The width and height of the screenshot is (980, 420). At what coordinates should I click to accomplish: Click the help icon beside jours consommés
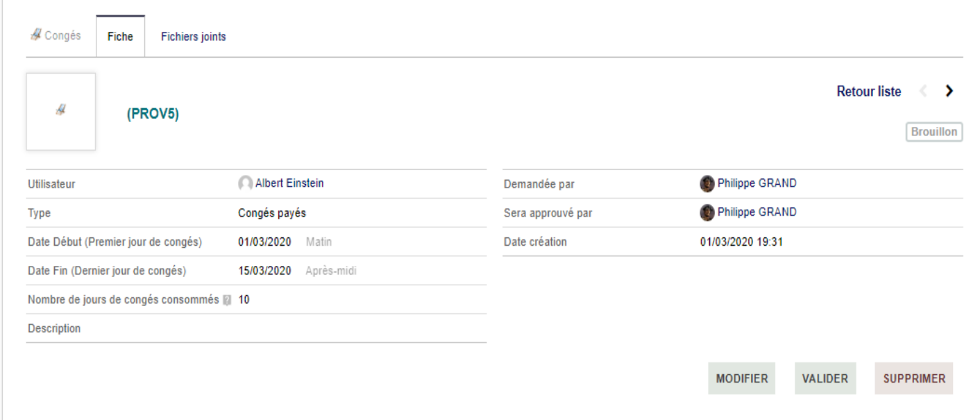(x=226, y=301)
